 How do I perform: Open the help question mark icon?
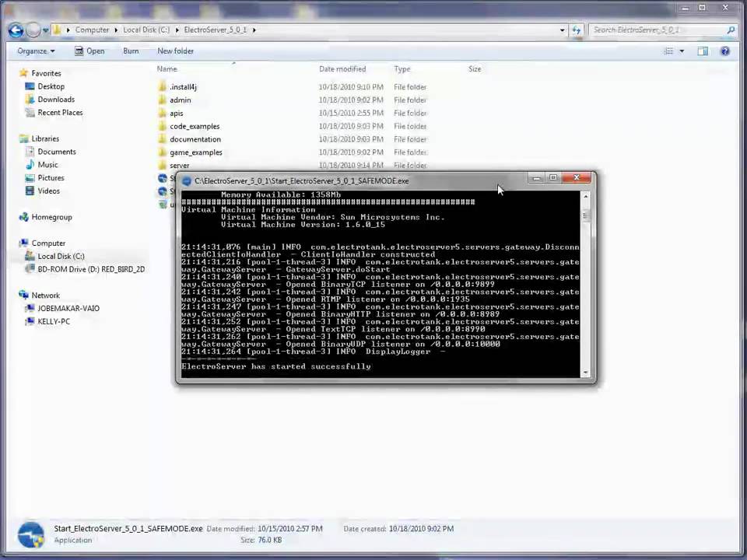(x=725, y=51)
